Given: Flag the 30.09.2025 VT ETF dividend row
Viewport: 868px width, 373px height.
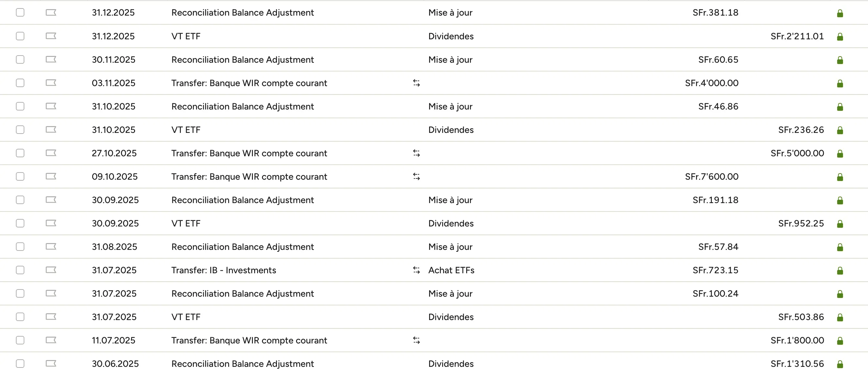Looking at the screenshot, I should tap(51, 223).
